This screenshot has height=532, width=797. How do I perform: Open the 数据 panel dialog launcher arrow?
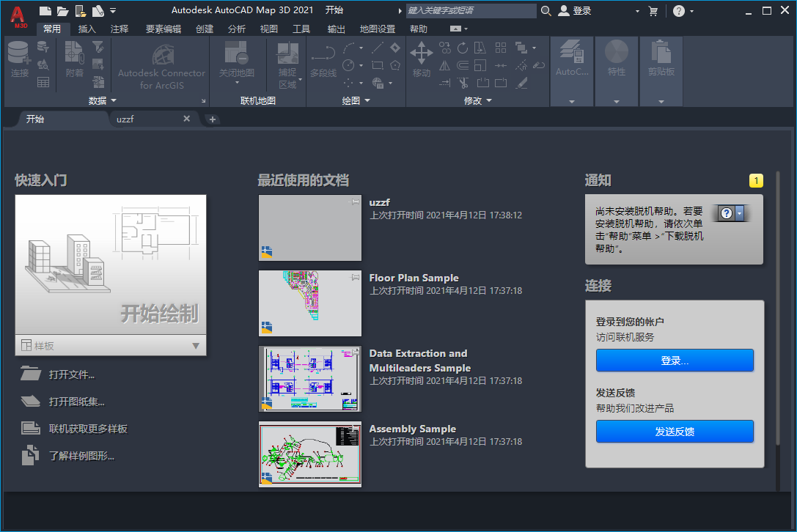click(x=203, y=101)
